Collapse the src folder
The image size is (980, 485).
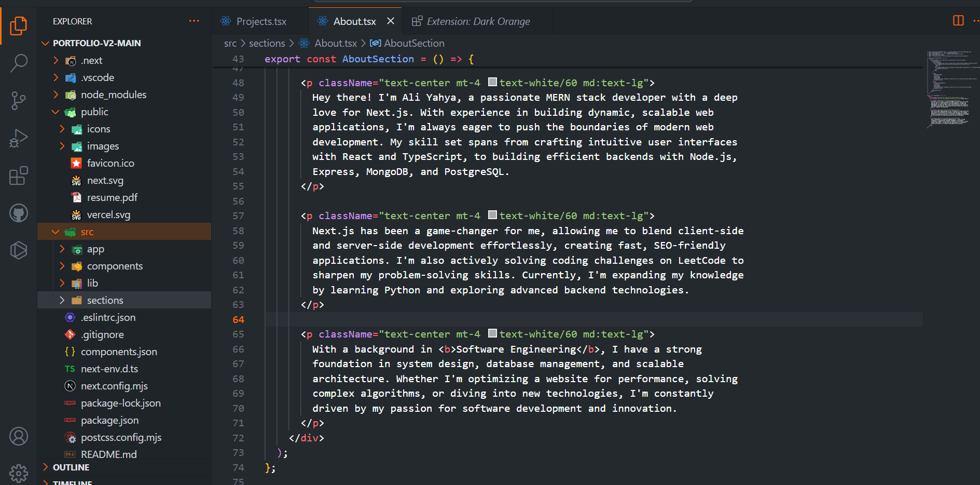[56, 232]
